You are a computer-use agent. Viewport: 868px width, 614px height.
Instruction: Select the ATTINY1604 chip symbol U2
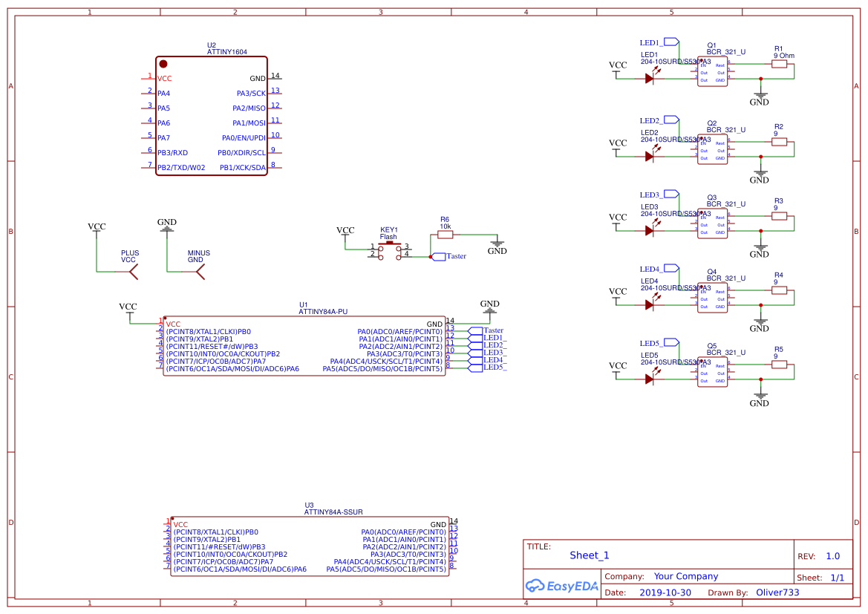210,115
